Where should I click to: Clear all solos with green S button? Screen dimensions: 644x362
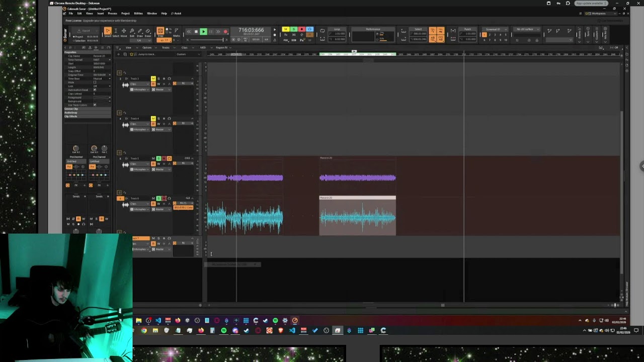click(293, 29)
